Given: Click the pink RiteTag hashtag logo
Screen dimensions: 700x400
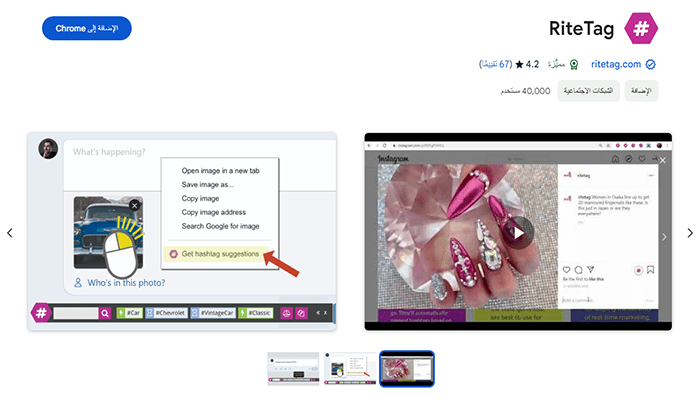Looking at the screenshot, I should [x=640, y=28].
